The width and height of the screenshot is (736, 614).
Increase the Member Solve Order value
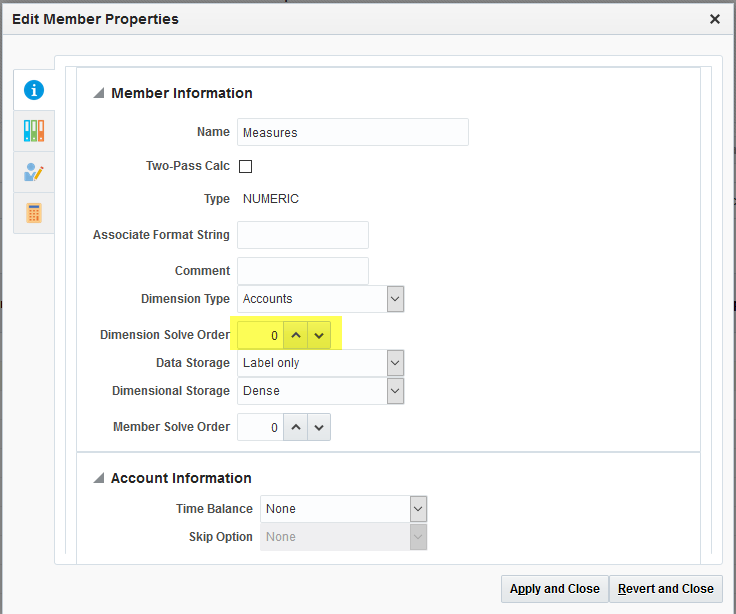click(296, 427)
